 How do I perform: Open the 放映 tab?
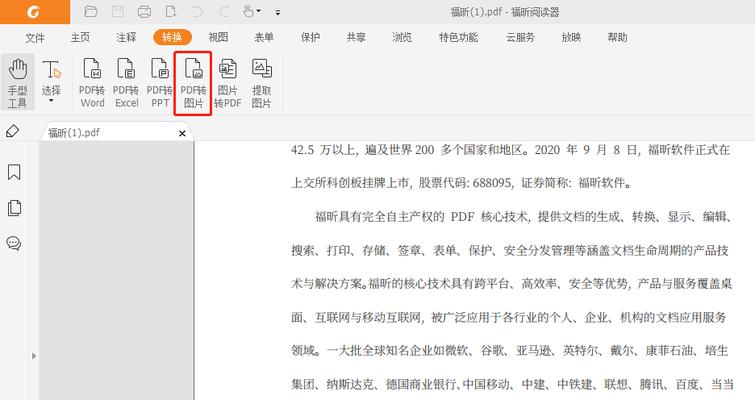coord(571,38)
